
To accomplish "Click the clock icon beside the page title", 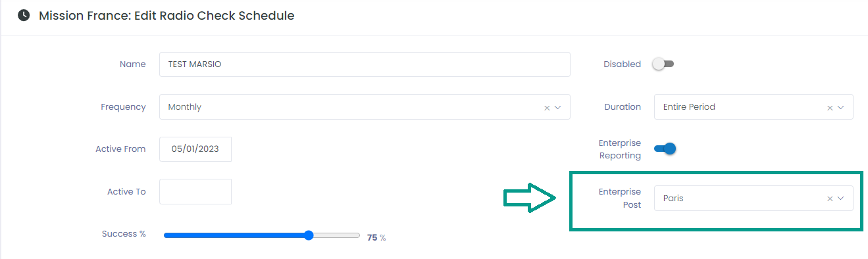I will point(24,15).
